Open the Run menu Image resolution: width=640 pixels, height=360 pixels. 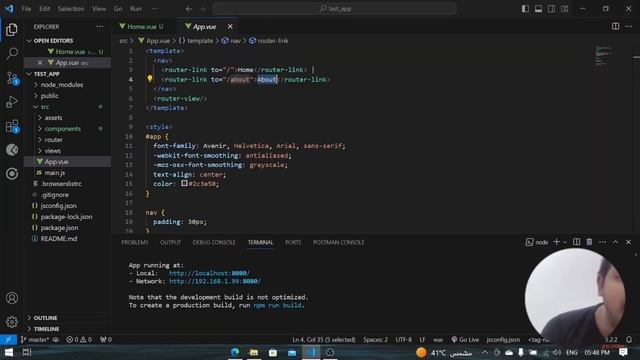click(136, 9)
